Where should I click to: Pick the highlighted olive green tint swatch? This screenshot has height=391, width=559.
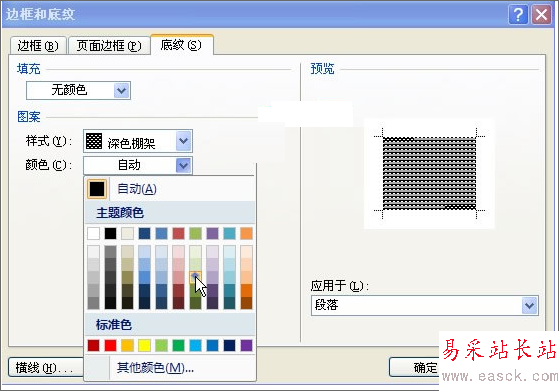coord(195,277)
